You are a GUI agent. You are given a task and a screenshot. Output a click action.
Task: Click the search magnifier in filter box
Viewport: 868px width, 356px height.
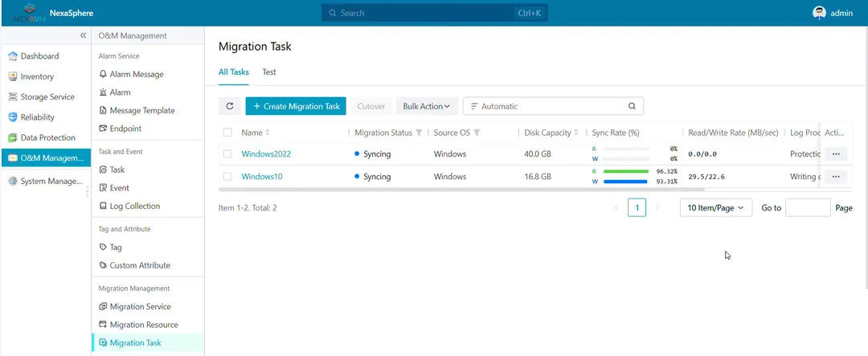click(632, 106)
